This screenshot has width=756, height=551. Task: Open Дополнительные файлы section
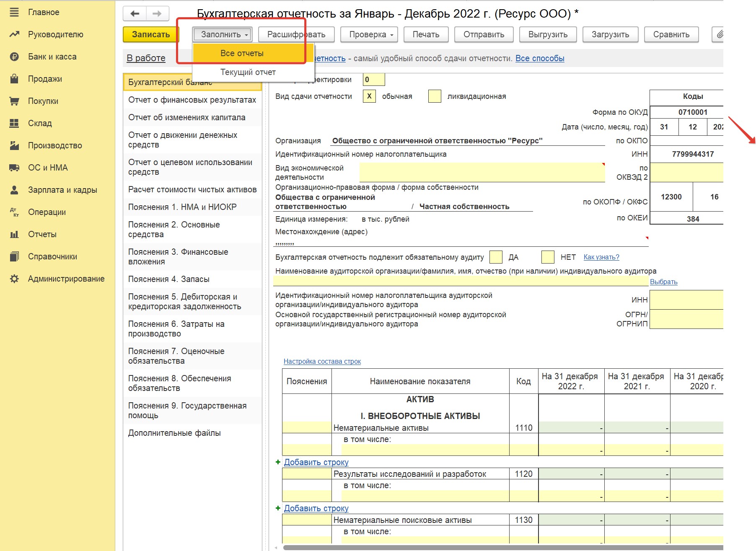[192, 433]
